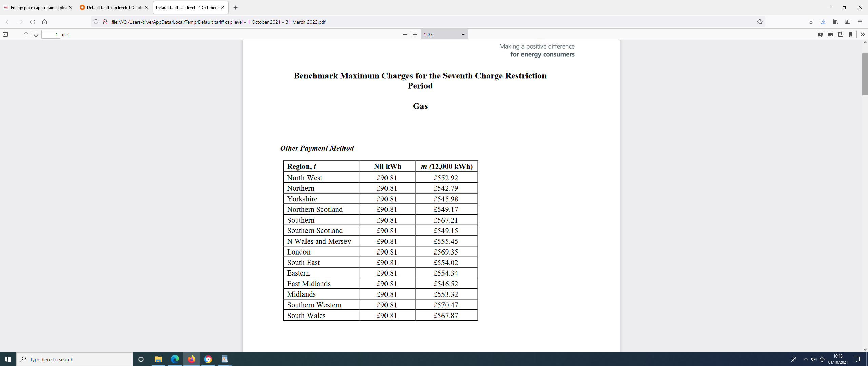The width and height of the screenshot is (868, 366).
Task: Toggle the PDF sidebar panel
Action: pos(5,34)
